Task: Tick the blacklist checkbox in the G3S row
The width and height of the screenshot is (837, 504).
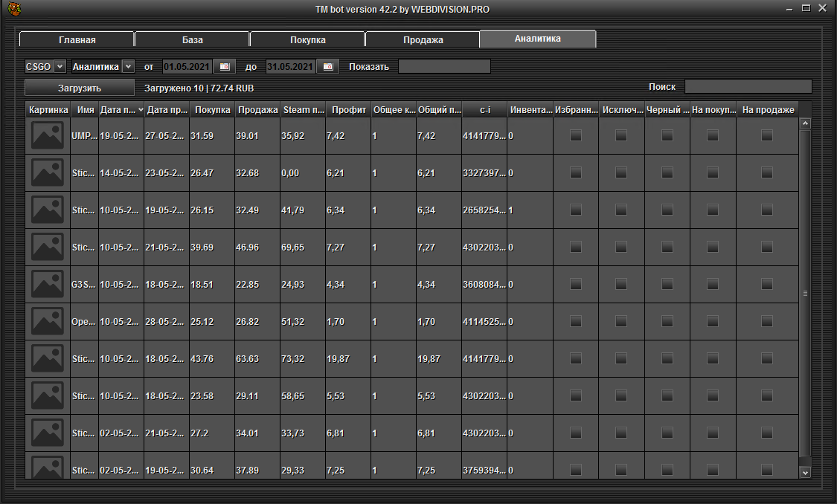Action: [667, 284]
